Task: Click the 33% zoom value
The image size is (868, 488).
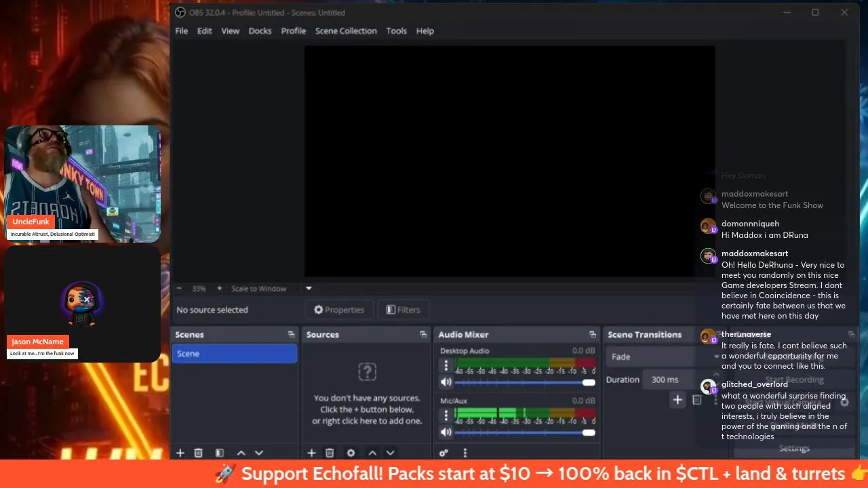Action: coord(199,288)
